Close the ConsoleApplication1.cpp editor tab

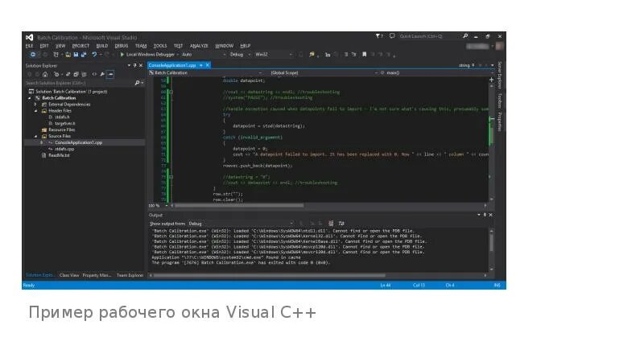tap(208, 65)
